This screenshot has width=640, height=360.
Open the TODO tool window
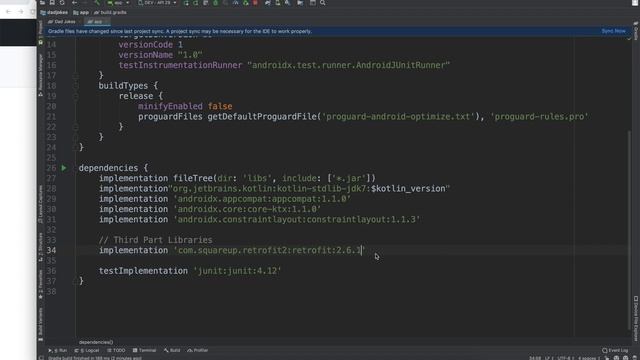116,350
